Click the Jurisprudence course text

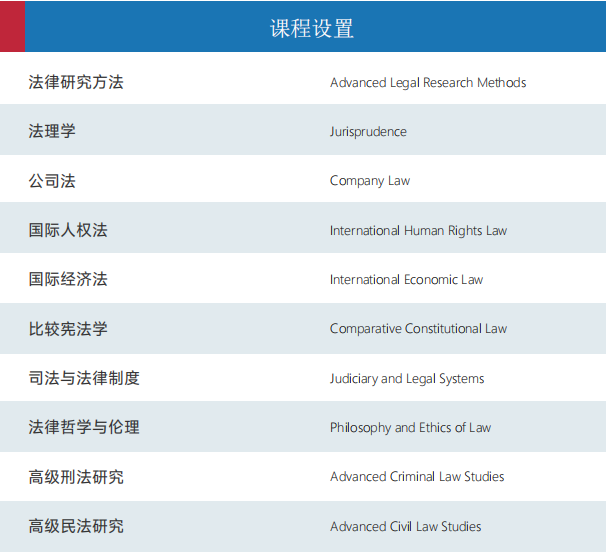[368, 132]
